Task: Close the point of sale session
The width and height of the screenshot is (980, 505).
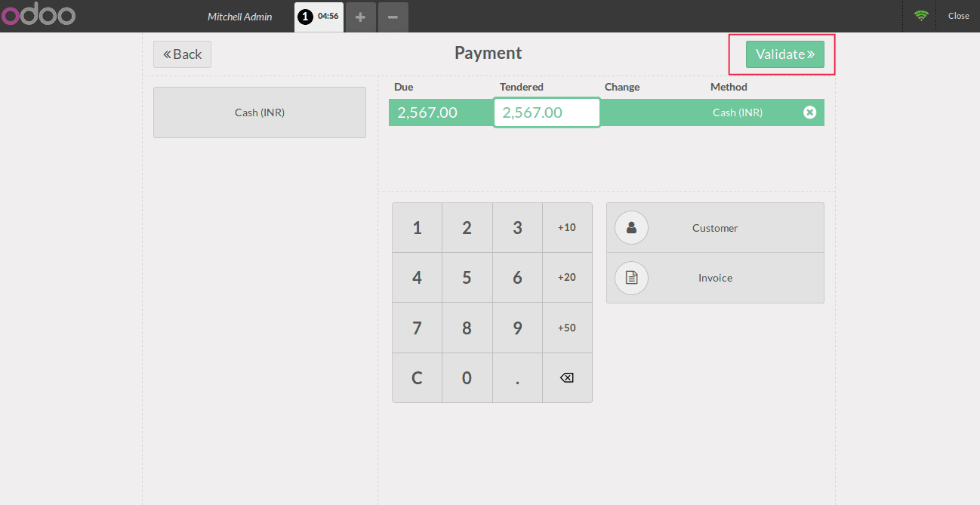Action: 958,16
